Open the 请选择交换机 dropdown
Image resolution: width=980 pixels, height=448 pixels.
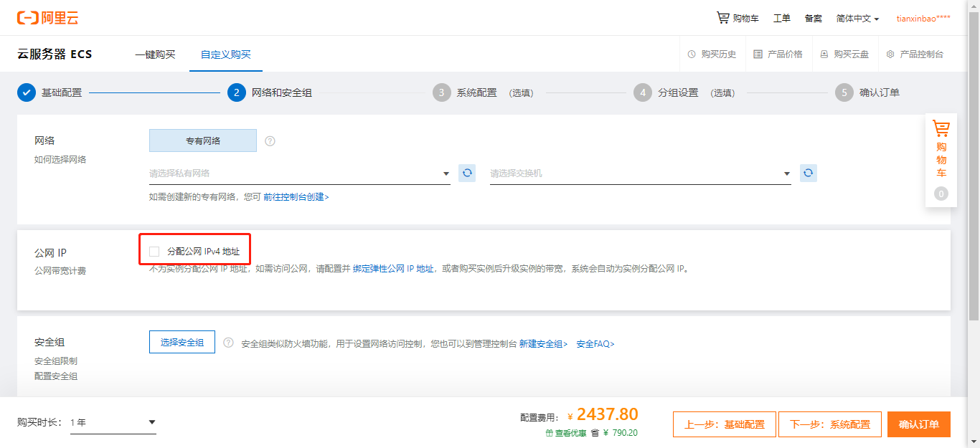coord(641,173)
